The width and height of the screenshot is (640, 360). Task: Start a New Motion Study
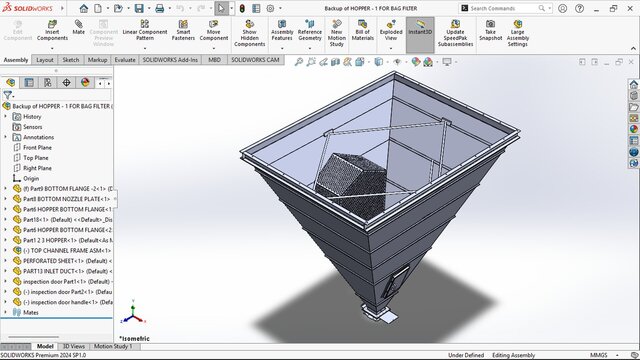click(336, 33)
